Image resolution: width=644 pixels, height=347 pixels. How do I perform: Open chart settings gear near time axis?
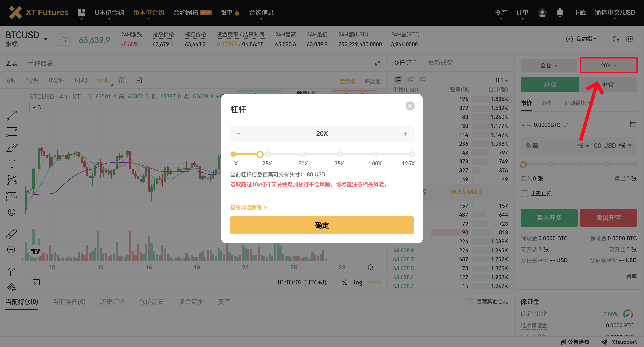coord(370,267)
